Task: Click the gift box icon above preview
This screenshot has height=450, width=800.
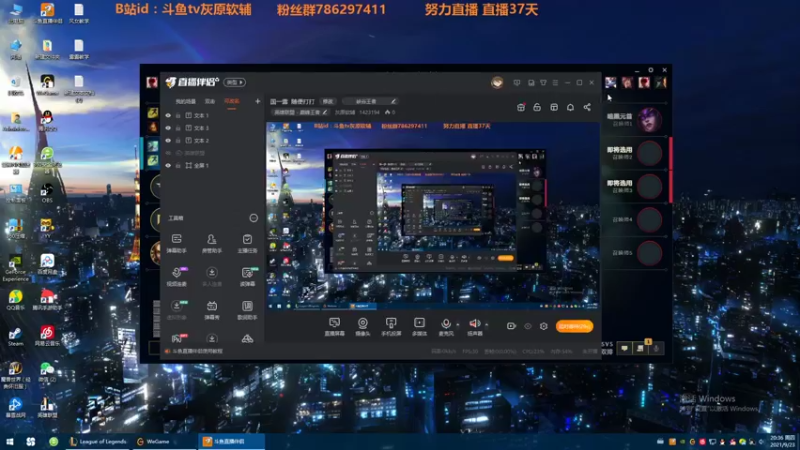Action: pyautogui.click(x=520, y=107)
